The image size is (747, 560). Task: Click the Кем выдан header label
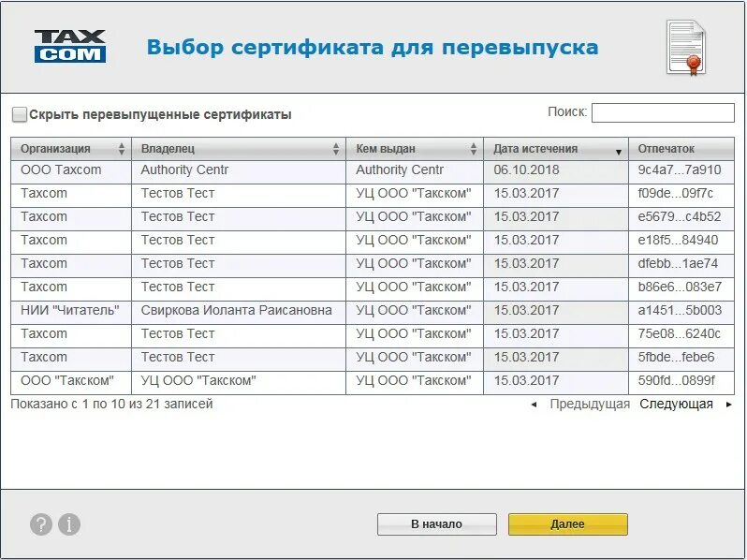point(386,149)
